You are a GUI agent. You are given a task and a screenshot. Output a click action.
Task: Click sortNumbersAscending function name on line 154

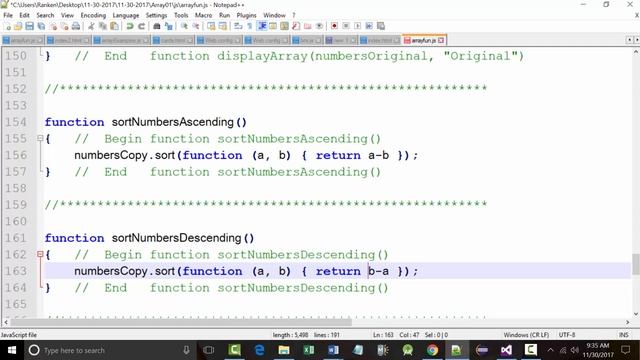(173, 122)
